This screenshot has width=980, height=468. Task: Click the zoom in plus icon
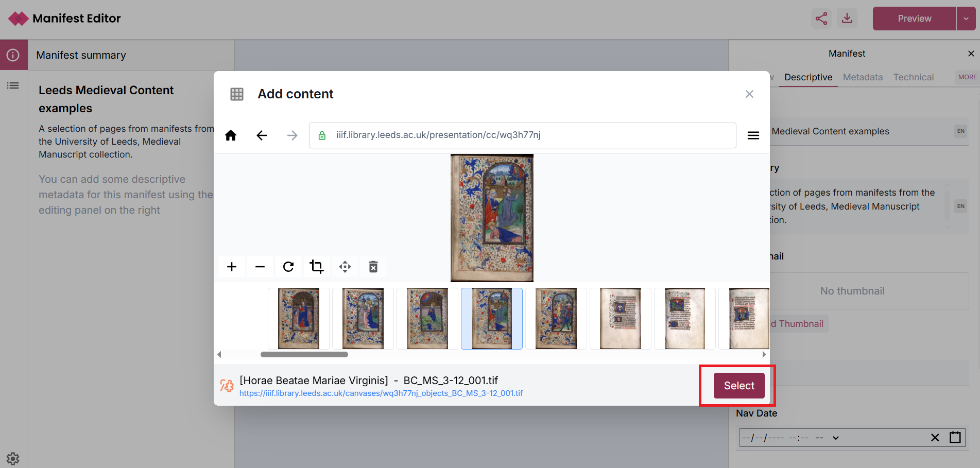232,267
